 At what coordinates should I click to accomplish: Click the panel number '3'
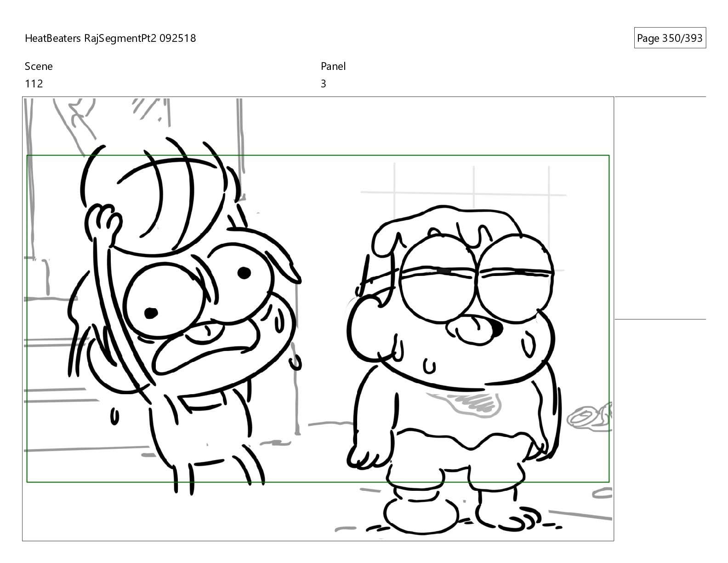[x=324, y=84]
